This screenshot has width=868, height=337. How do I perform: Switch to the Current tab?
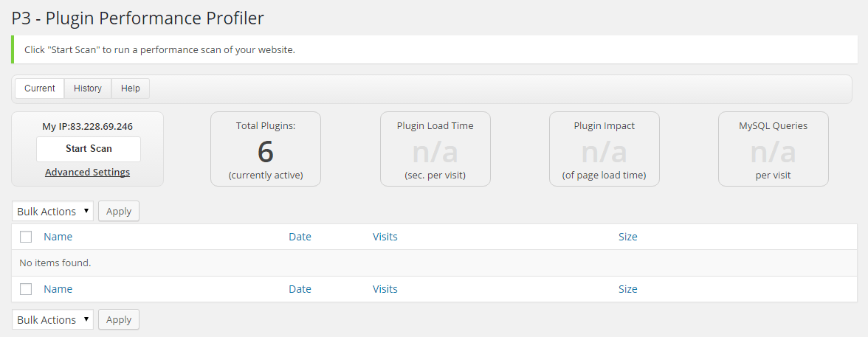(40, 88)
